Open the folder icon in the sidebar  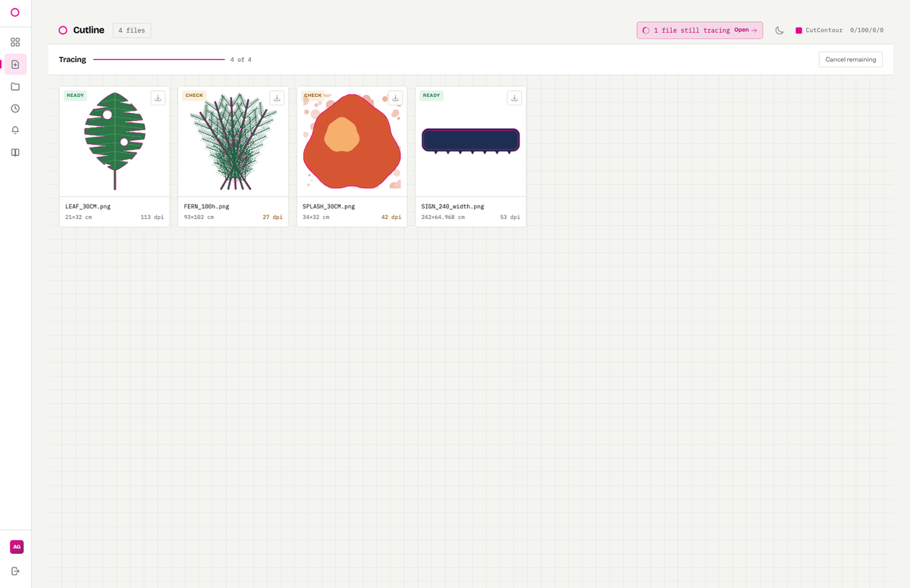pyautogui.click(x=15, y=86)
